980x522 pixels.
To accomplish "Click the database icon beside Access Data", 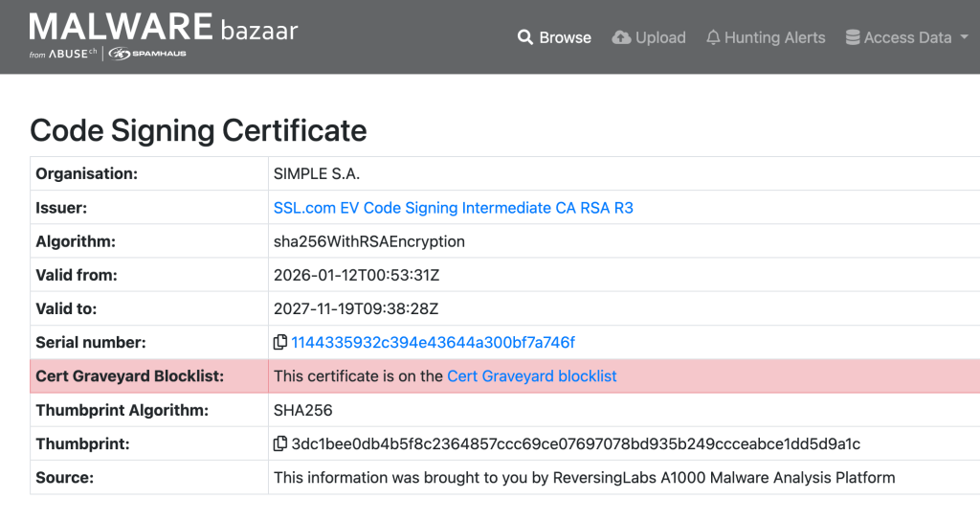I will tap(852, 37).
